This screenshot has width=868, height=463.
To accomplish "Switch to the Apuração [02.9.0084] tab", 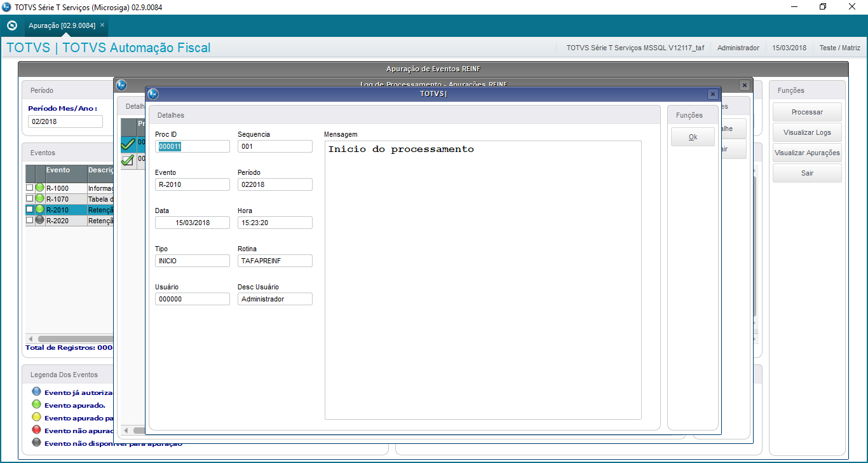I will pos(62,25).
